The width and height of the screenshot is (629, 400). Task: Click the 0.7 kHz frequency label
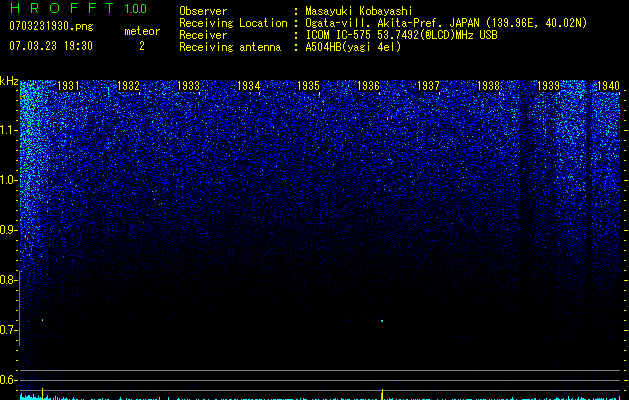pyautogui.click(x=8, y=330)
